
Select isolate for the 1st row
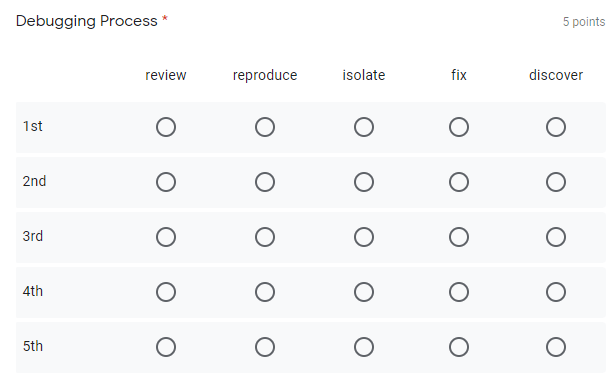point(364,127)
